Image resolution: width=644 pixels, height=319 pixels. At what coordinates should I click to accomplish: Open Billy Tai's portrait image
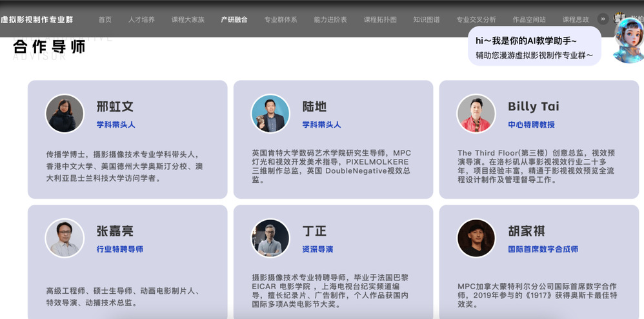click(476, 114)
